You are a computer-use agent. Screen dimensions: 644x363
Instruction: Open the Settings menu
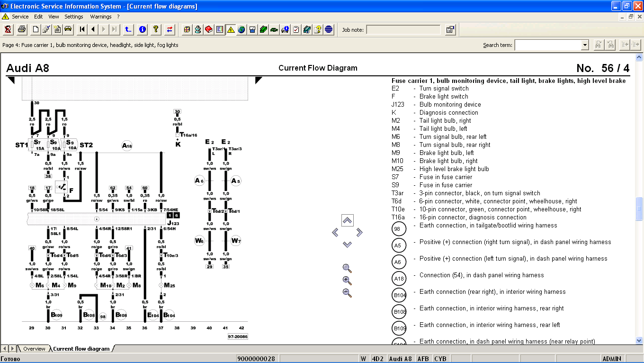click(x=74, y=17)
